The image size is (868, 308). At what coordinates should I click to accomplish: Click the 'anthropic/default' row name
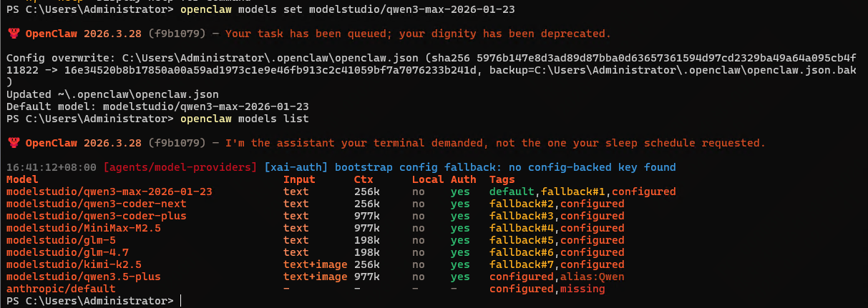click(61, 289)
